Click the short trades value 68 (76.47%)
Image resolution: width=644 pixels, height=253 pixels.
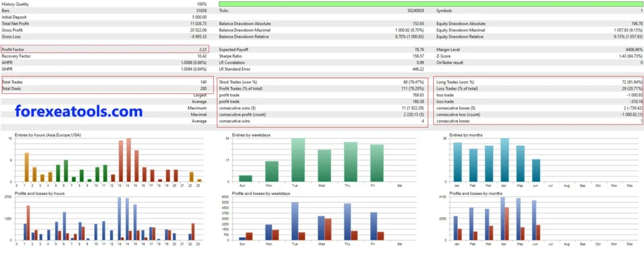click(x=413, y=82)
